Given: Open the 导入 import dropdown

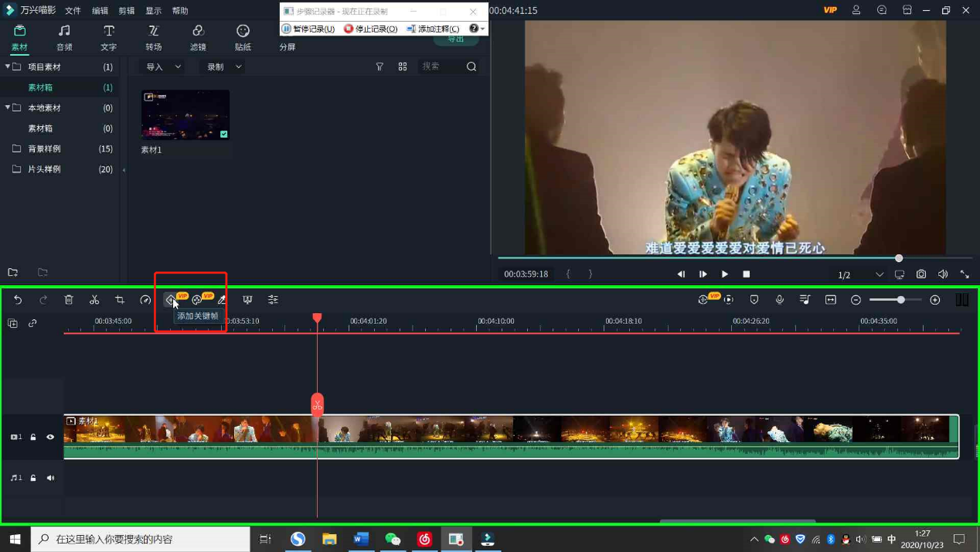Looking at the screenshot, I should point(163,67).
